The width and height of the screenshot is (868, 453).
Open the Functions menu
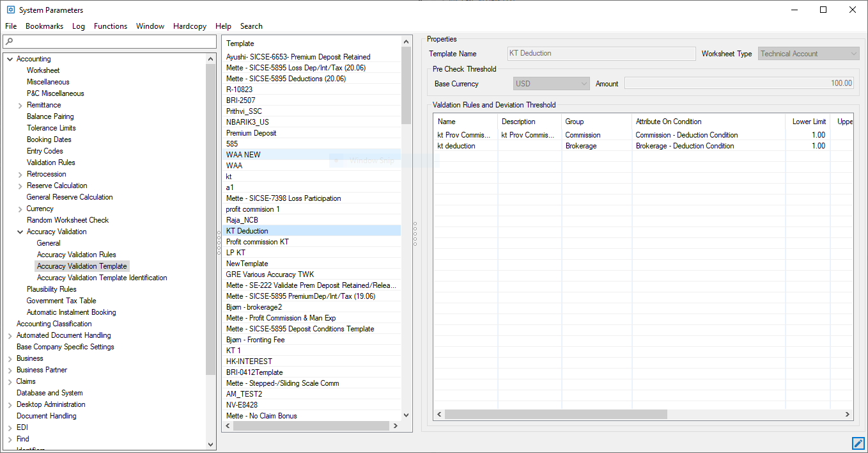pos(111,26)
